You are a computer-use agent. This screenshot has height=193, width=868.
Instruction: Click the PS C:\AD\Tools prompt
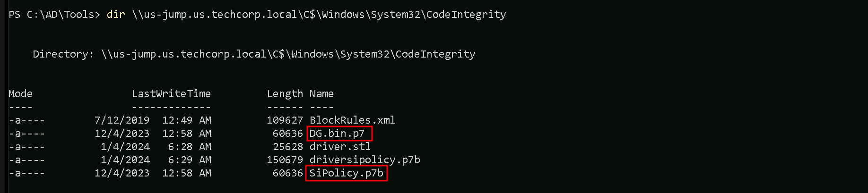54,15
